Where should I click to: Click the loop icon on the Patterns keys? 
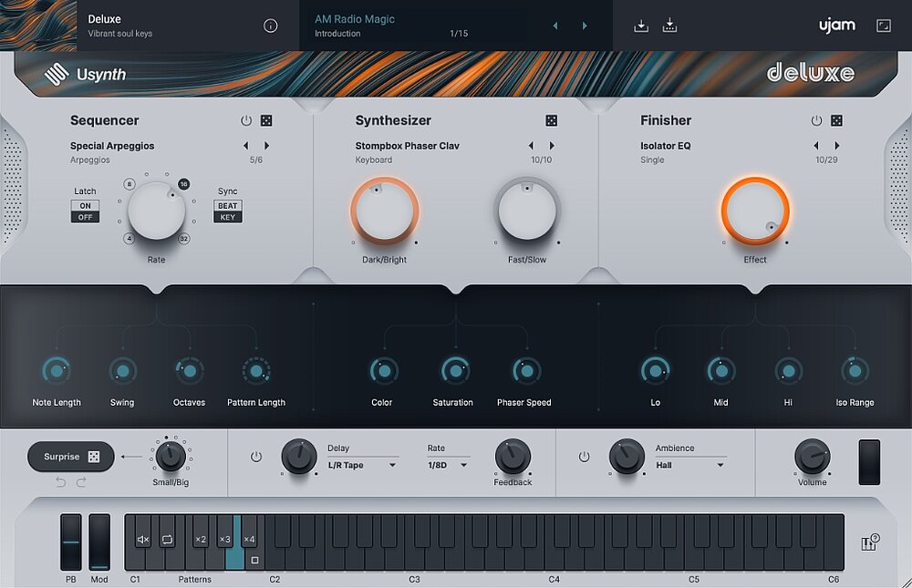pos(167,539)
